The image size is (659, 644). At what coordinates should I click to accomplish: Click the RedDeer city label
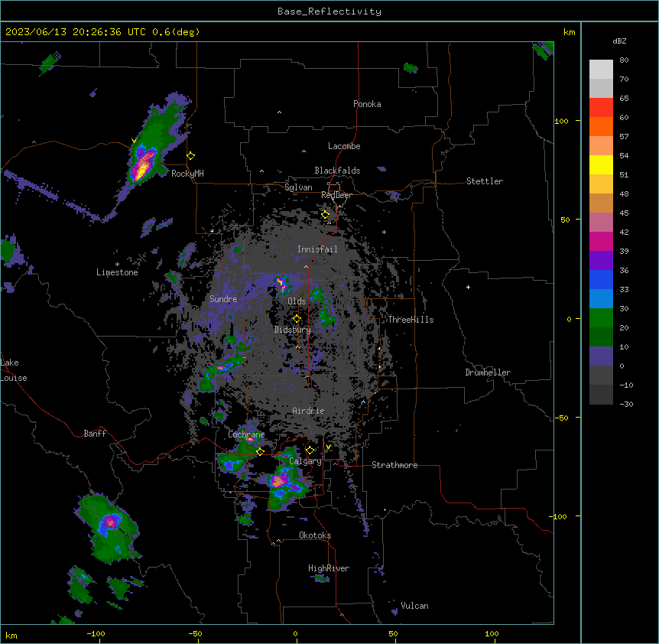tap(337, 195)
